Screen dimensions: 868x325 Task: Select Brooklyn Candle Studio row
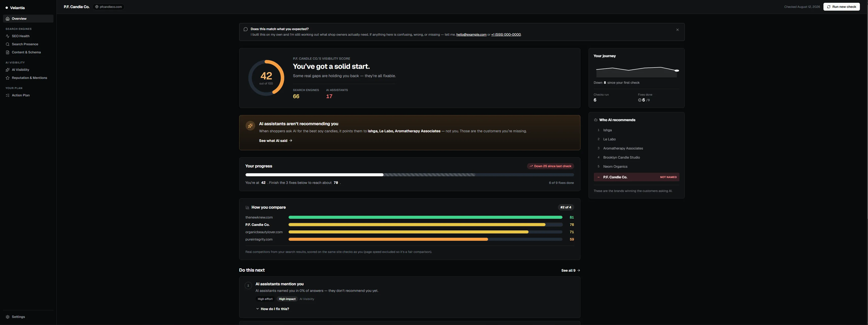point(636,157)
